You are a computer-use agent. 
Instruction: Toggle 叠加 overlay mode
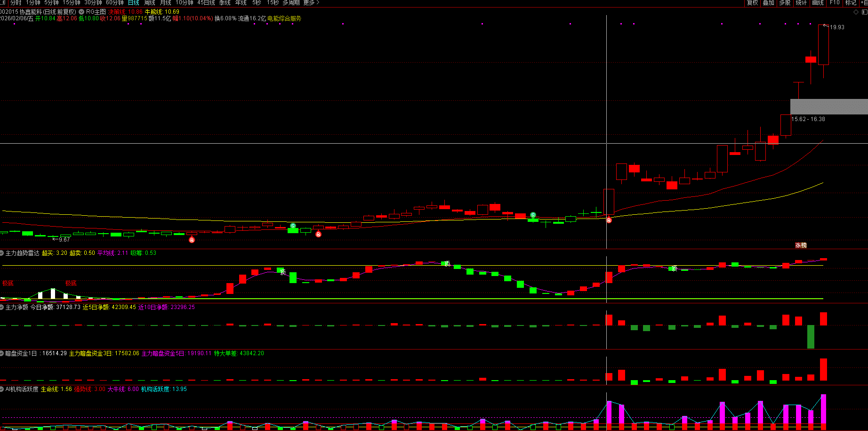click(769, 3)
